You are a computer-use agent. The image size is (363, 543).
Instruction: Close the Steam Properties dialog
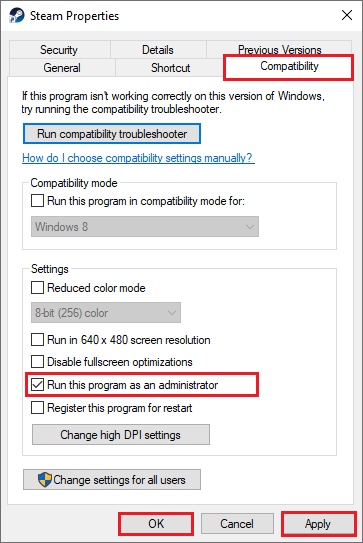coord(347,15)
